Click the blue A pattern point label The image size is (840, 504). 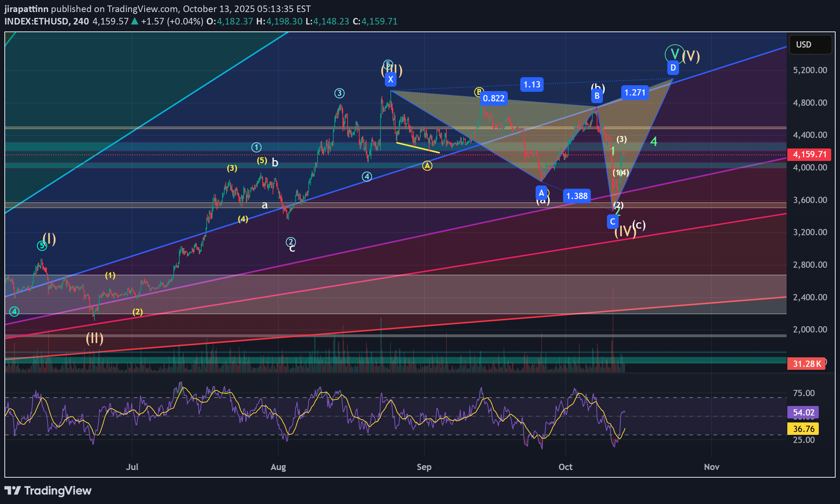[541, 193]
